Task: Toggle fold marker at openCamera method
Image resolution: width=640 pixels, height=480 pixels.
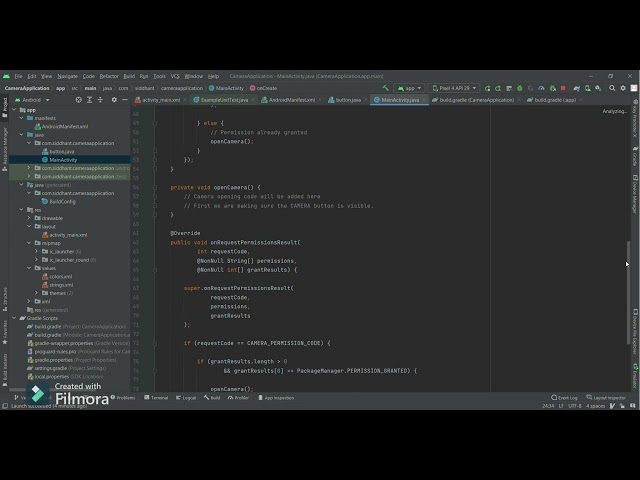Action: (x=155, y=187)
